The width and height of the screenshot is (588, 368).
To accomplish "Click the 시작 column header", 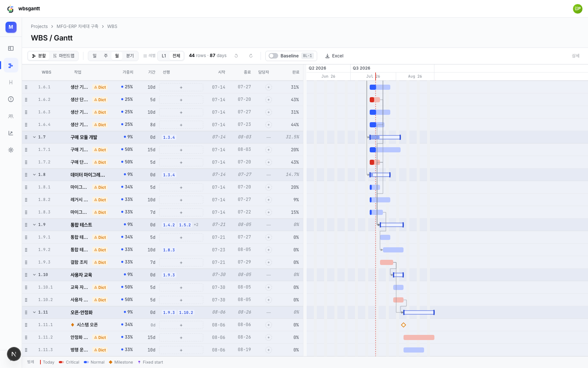I will pos(222,72).
